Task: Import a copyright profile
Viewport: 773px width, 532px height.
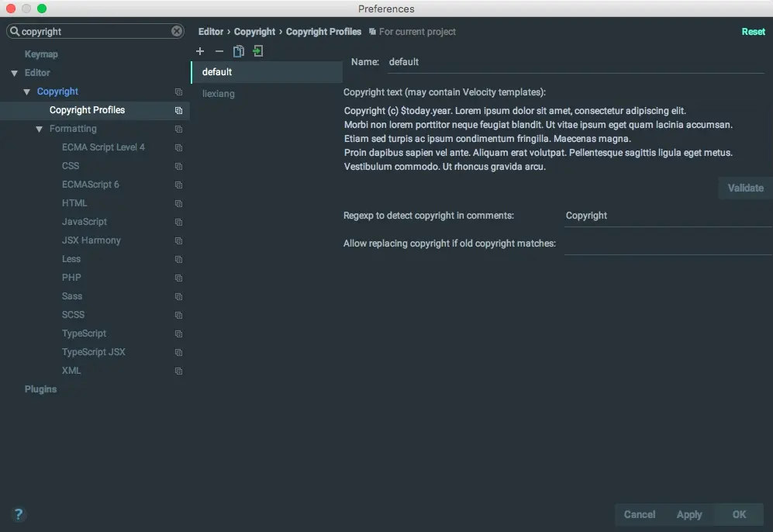Action: (258, 51)
